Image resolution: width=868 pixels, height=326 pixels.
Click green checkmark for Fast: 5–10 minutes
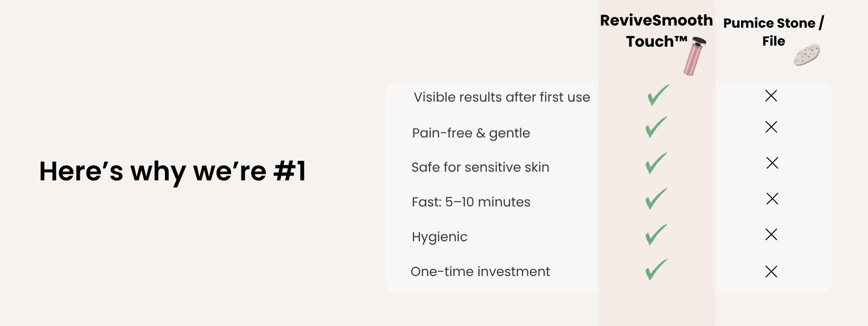pyautogui.click(x=656, y=199)
